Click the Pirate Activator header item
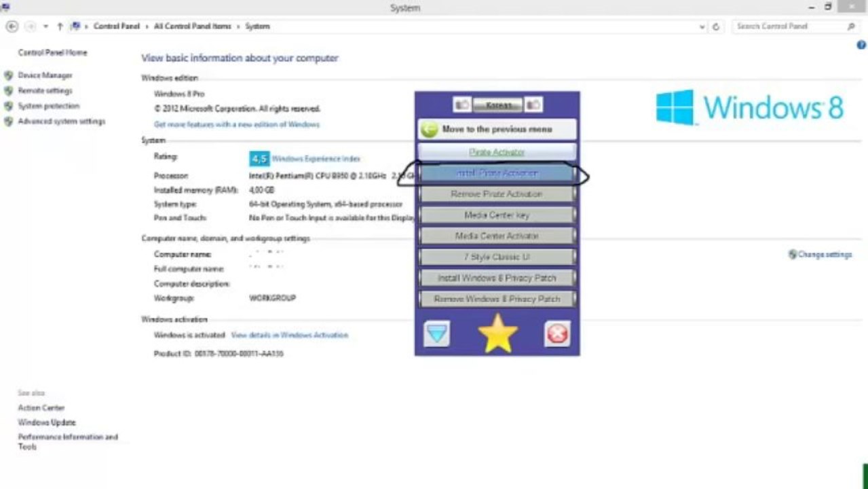Viewport: 868px width, 489px height. pos(497,152)
